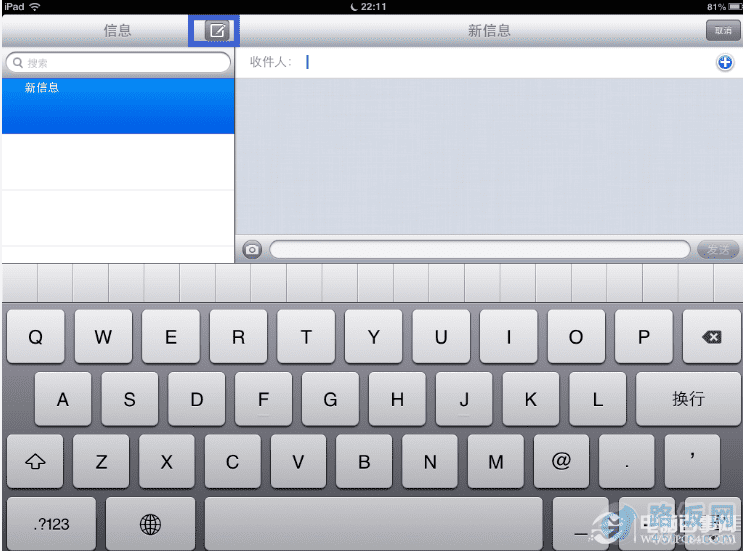
Task: Tap the R key
Action: click(x=238, y=337)
